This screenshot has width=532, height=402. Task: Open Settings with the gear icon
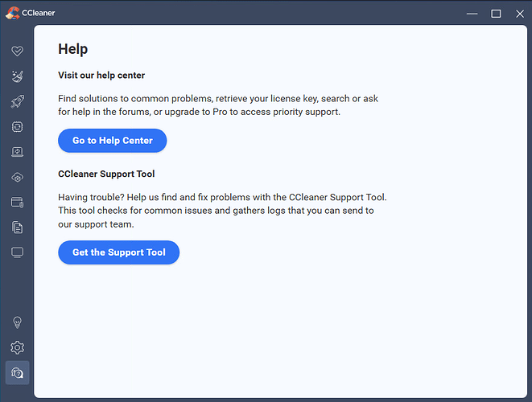pos(17,347)
